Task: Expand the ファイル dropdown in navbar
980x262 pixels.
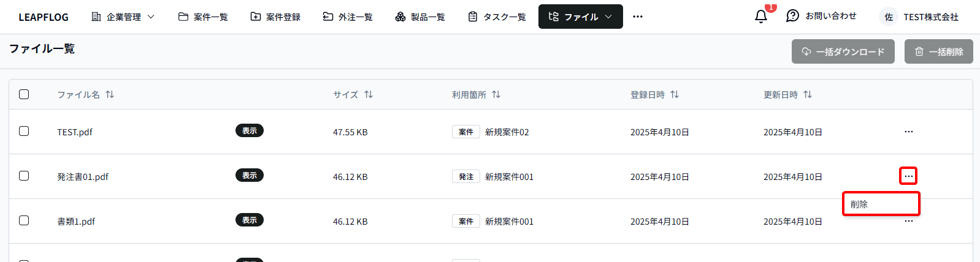Action: click(580, 17)
